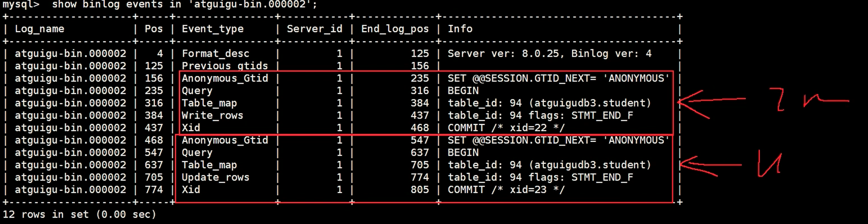Click the Server_id column header
Viewport: 868px width, 224px height.
click(x=314, y=29)
